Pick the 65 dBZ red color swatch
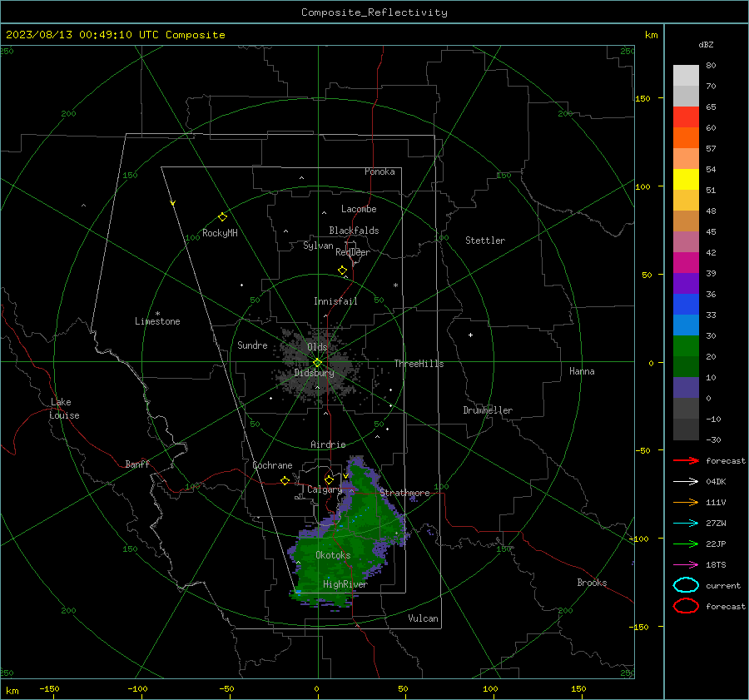Screen dimensions: 749x700 (x=686, y=117)
